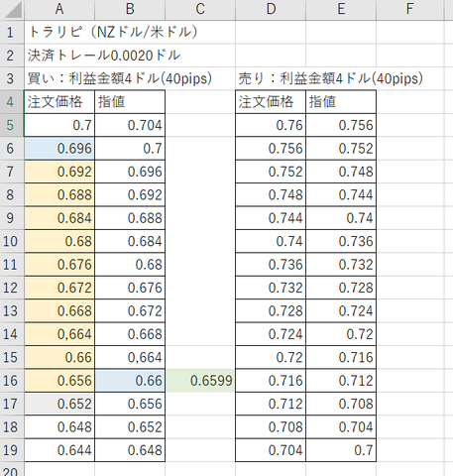Select cell D15 with value 0.72
This screenshot has height=476, width=453.
point(271,357)
